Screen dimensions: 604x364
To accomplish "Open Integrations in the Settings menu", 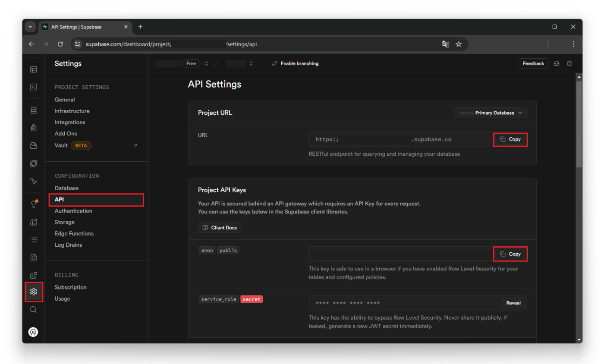I will tap(70, 122).
